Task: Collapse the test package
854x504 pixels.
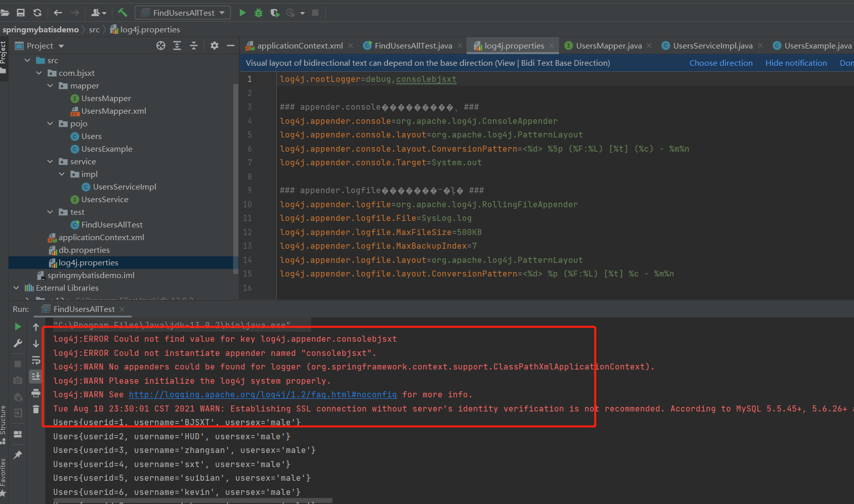Action: tap(50, 212)
